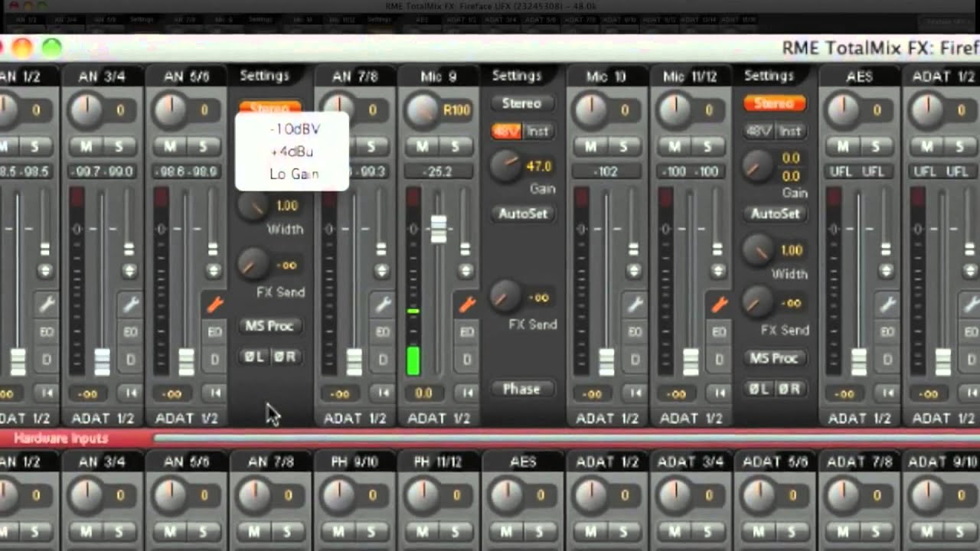Open EQ panel on AN 5/6 channel
This screenshot has height=551, width=980.
pos(215,332)
